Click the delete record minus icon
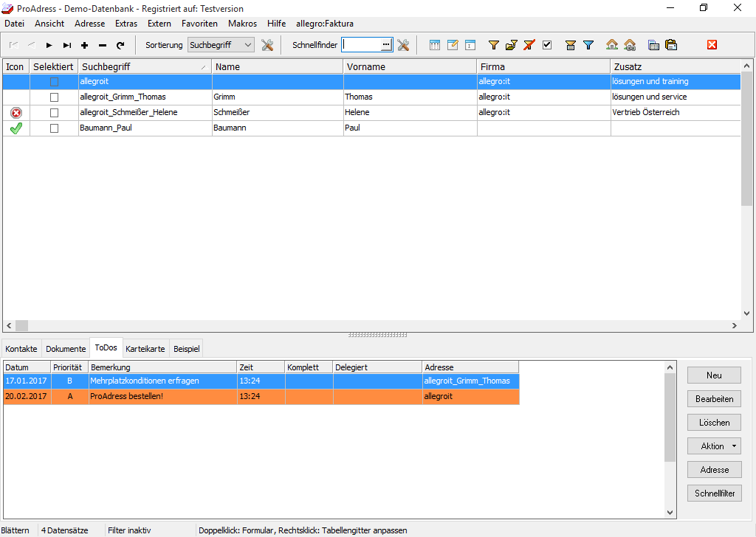Screen dimensions: 756x537 [103, 45]
